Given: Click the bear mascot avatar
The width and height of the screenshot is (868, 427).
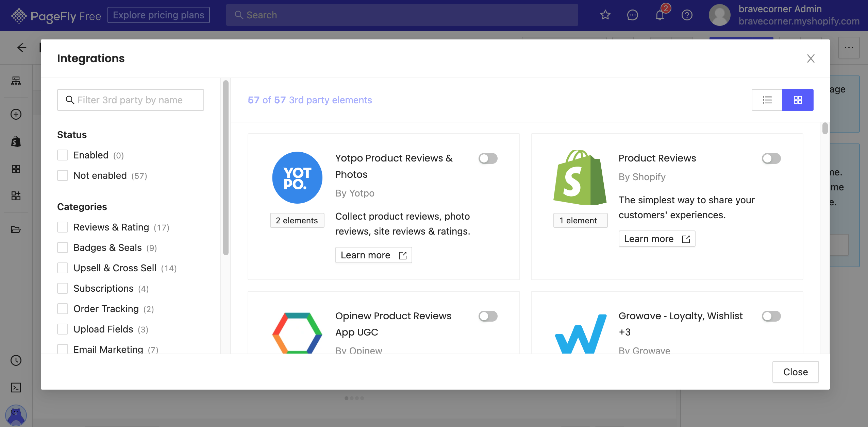Looking at the screenshot, I should [x=16, y=415].
